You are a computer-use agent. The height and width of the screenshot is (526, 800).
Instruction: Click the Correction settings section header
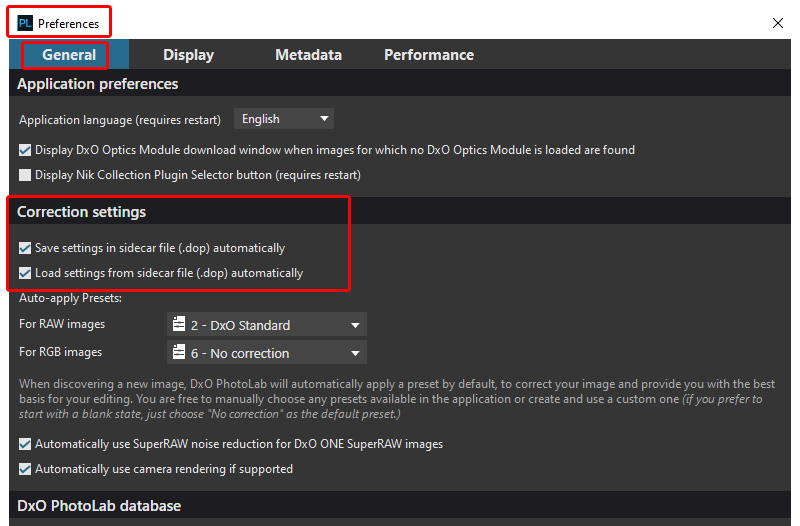point(82,212)
